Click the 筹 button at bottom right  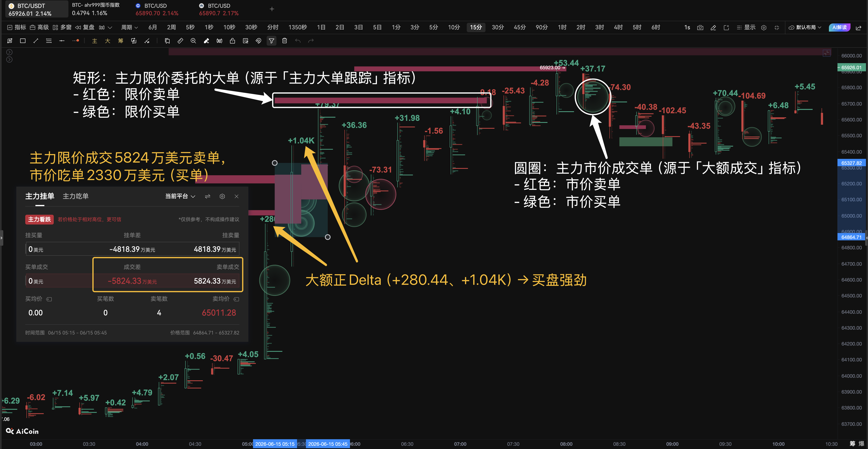(x=853, y=444)
